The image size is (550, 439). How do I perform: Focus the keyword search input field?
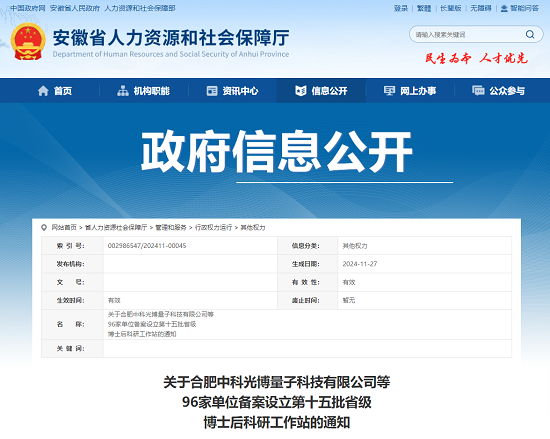coord(467,34)
